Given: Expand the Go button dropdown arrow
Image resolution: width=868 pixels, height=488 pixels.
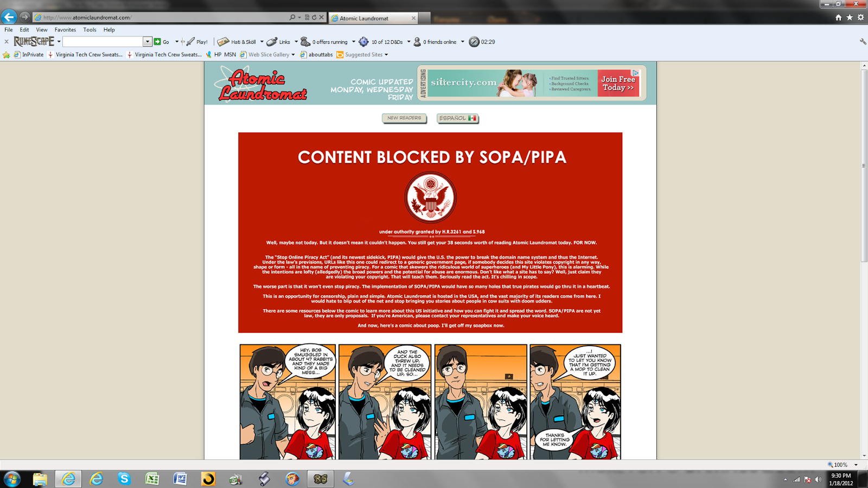Looking at the screenshot, I should pos(177,42).
